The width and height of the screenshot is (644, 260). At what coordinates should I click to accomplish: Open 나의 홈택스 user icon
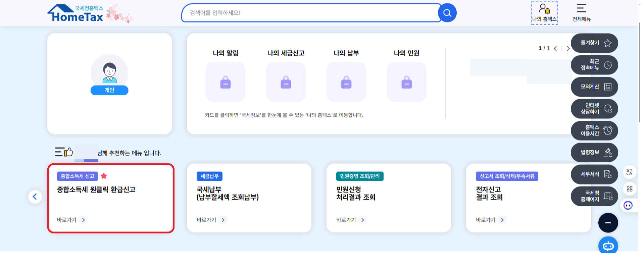click(x=544, y=13)
